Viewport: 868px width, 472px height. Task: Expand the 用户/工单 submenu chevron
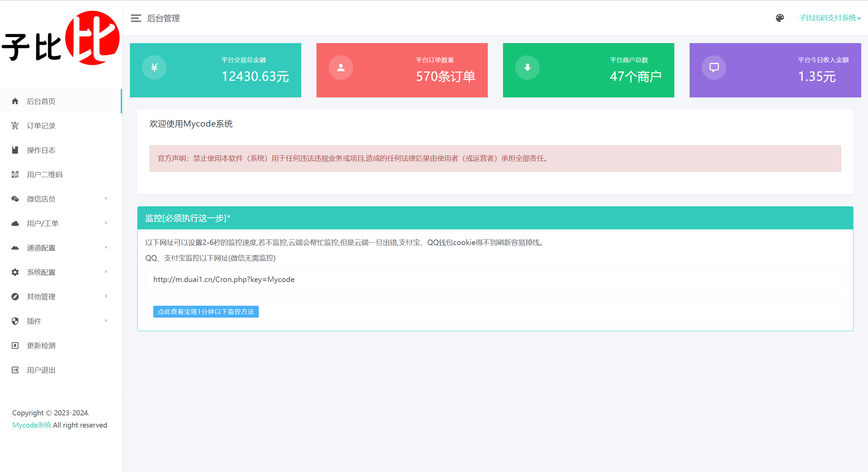[106, 223]
